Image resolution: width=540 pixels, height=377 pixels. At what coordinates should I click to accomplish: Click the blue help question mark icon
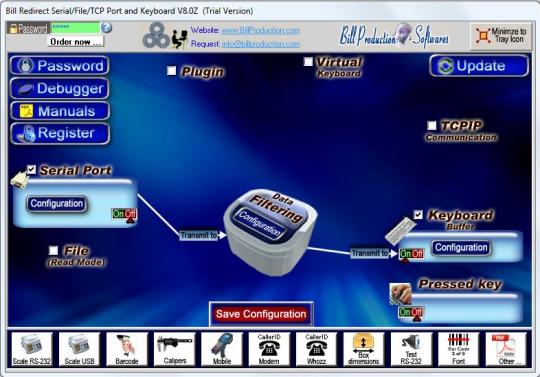[x=107, y=28]
